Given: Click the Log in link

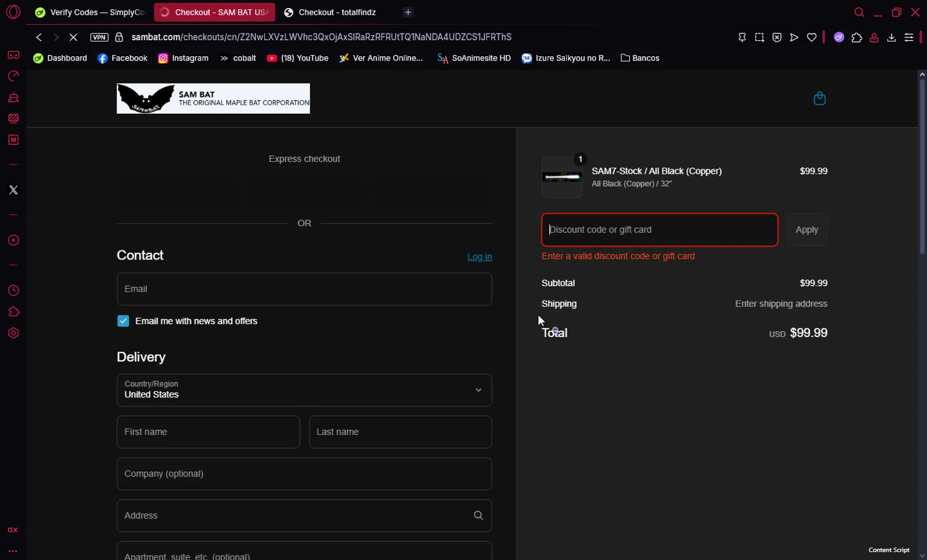Looking at the screenshot, I should [x=480, y=257].
